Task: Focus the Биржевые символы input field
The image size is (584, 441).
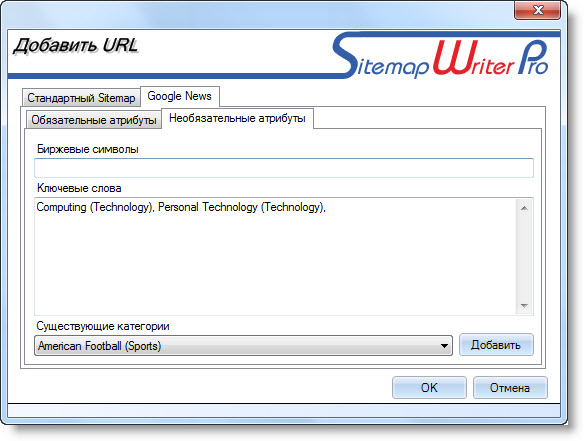Action: tap(284, 168)
